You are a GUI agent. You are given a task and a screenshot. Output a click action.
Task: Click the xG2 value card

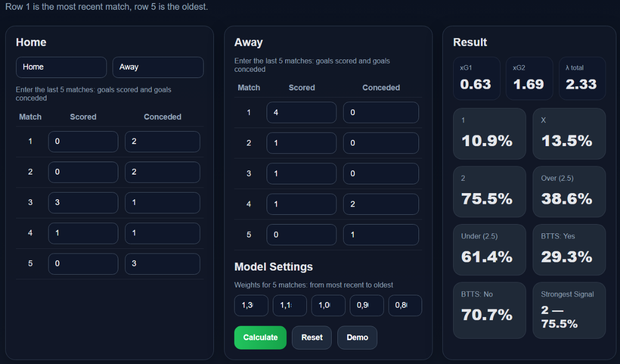pyautogui.click(x=529, y=78)
